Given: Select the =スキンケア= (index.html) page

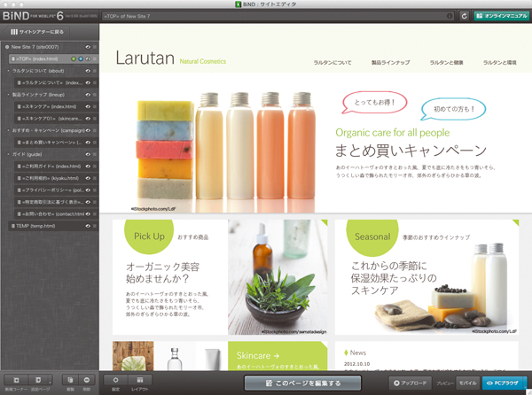Looking at the screenshot, I should point(57,106).
